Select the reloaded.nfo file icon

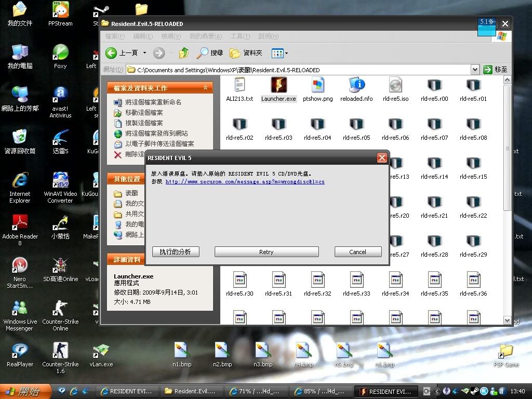point(356,85)
